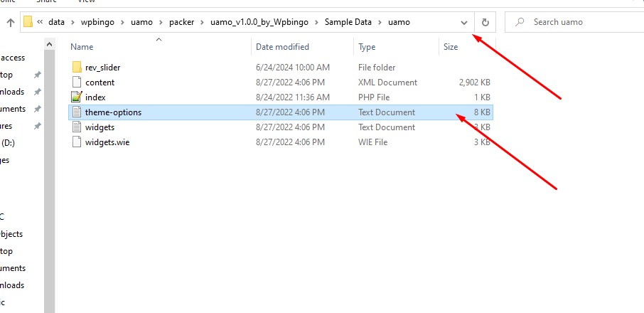Click the content XML file icon
Screen dimensions: 644x313
click(x=77, y=83)
